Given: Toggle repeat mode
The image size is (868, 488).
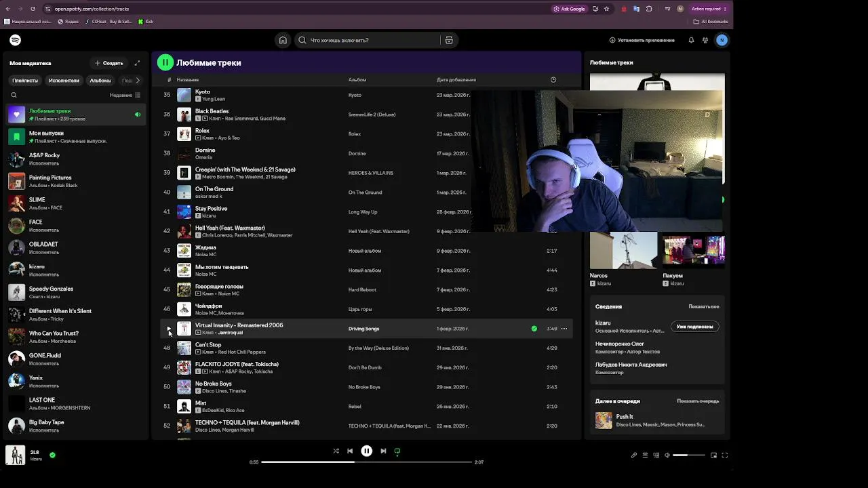Looking at the screenshot, I should [x=397, y=451].
